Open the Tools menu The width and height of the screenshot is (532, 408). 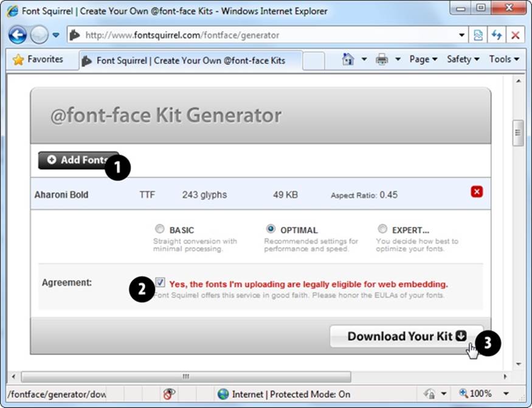pos(504,60)
